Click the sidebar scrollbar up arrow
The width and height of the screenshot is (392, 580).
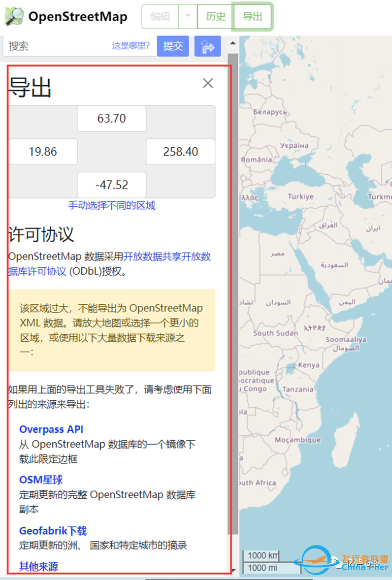coord(233,43)
